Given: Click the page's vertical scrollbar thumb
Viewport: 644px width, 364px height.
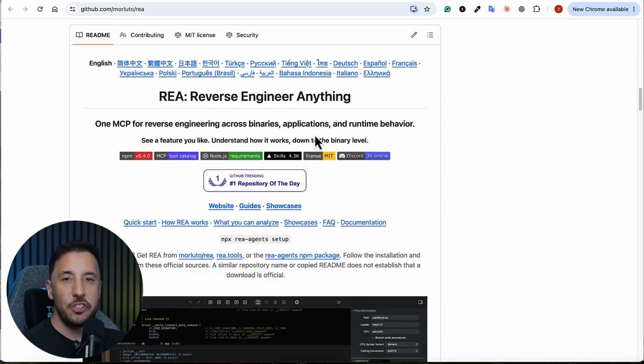Looking at the screenshot, I should coord(640,99).
